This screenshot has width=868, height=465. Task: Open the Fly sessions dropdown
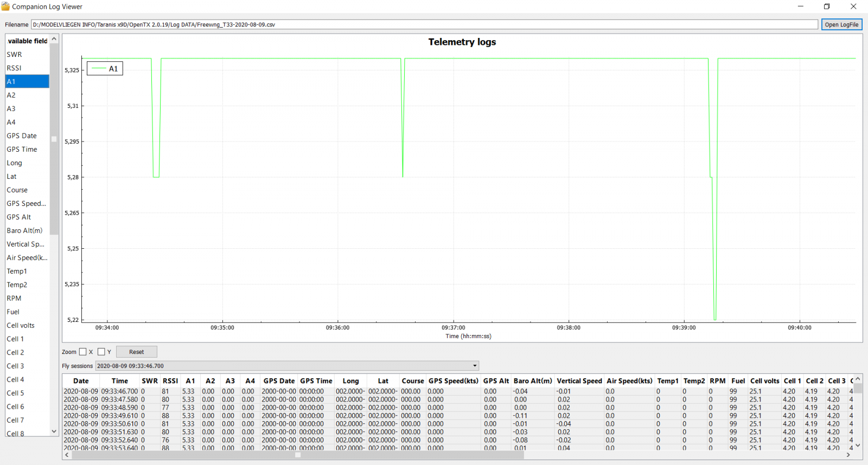(x=287, y=366)
